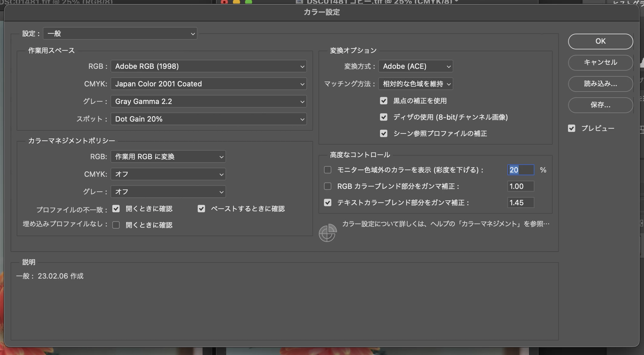Click the 保存... save button

[x=600, y=105]
